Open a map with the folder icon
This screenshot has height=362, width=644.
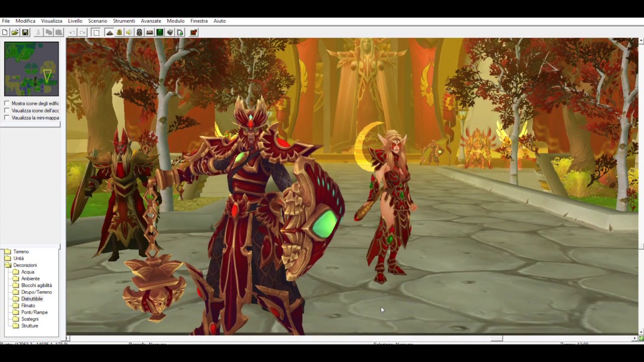(x=15, y=32)
